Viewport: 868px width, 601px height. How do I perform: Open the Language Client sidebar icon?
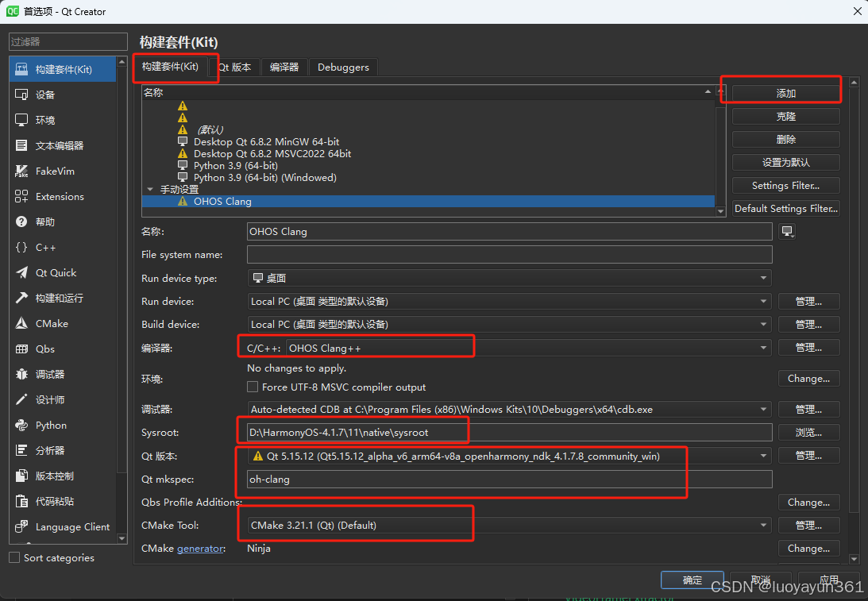point(21,527)
